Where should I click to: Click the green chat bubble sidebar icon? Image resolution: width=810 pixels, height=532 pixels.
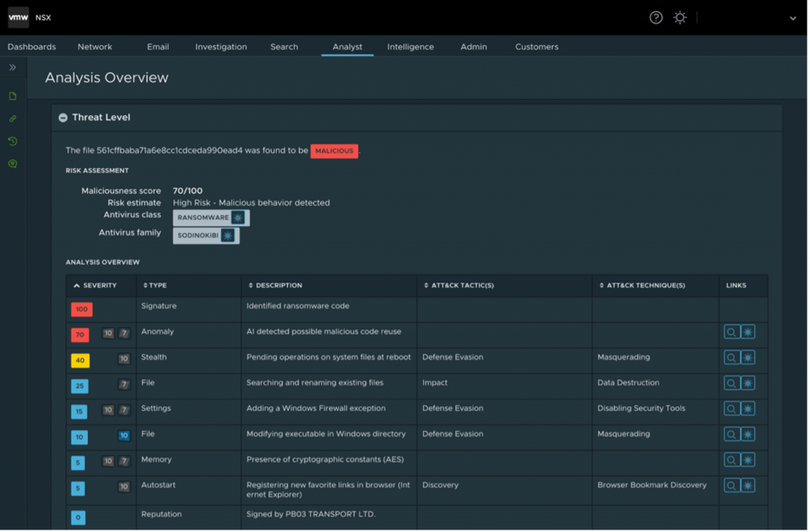(x=13, y=164)
